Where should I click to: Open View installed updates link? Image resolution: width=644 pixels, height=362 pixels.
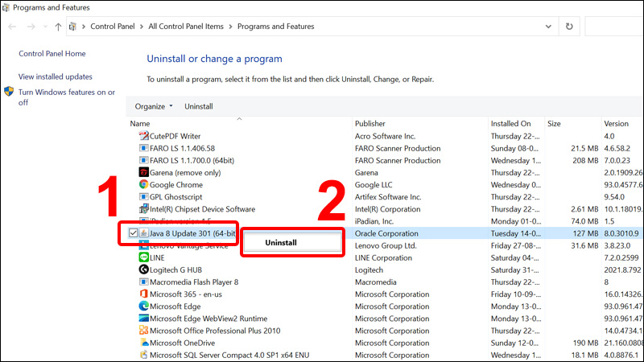click(x=55, y=76)
